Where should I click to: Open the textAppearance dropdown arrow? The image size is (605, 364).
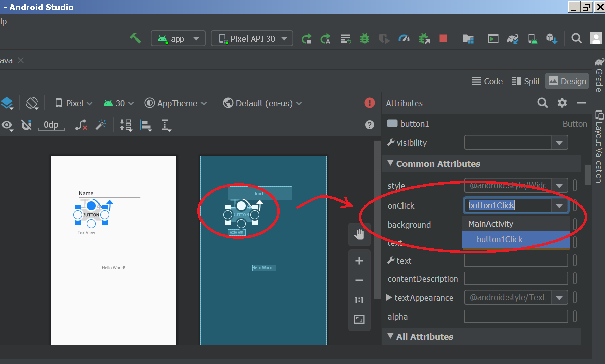click(559, 297)
